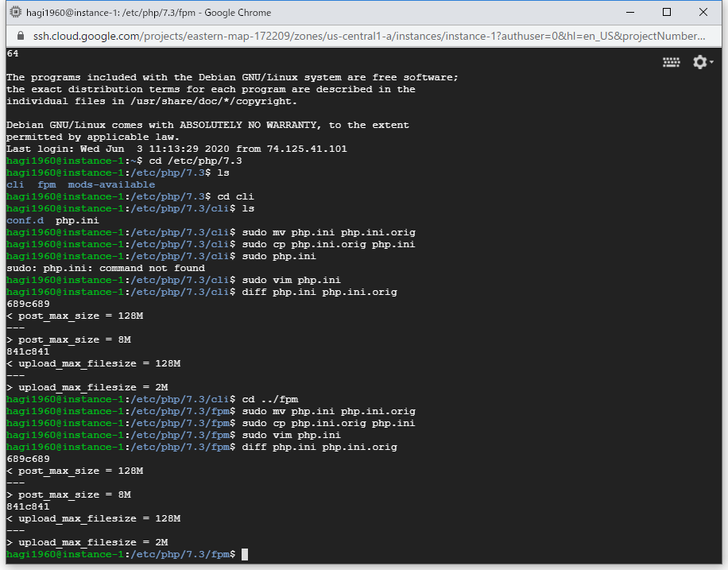Click 'cd ../fpm' command text
This screenshot has height=570, width=728.
pyautogui.click(x=270, y=399)
